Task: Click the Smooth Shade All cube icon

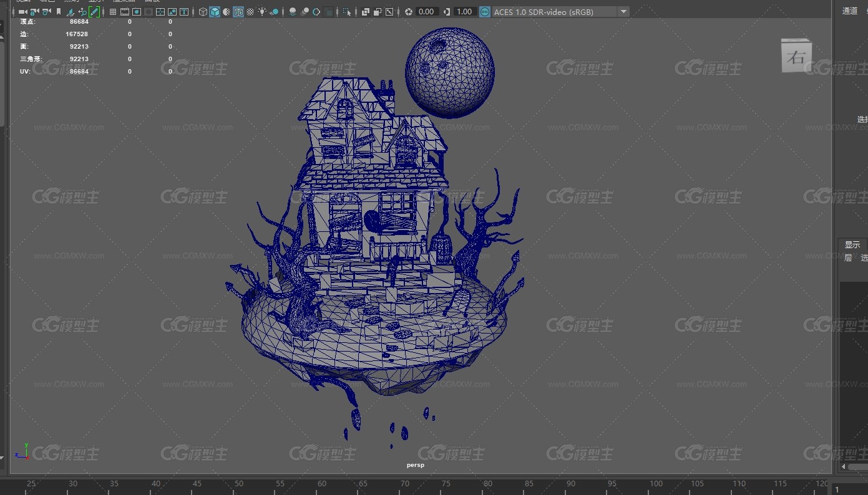Action: tap(215, 12)
